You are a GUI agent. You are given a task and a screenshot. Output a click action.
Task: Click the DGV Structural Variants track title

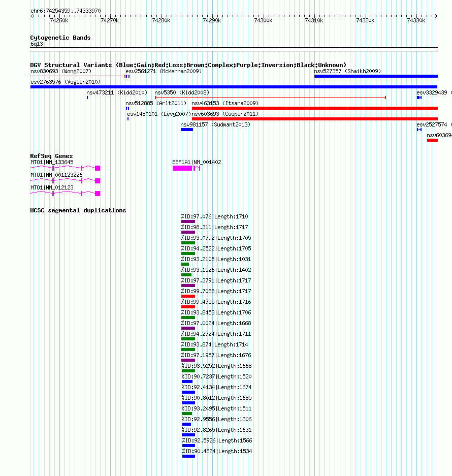tap(188, 65)
